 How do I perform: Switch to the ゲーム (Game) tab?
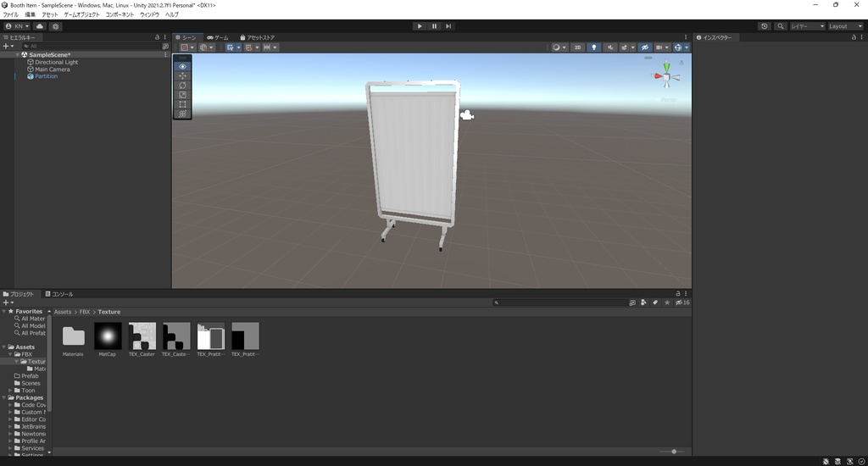click(x=218, y=37)
